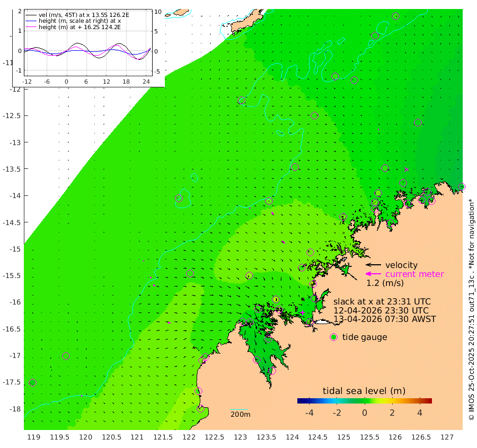
Task: Select tide gauge circle near 15.5S 122E
Action: click(x=190, y=274)
